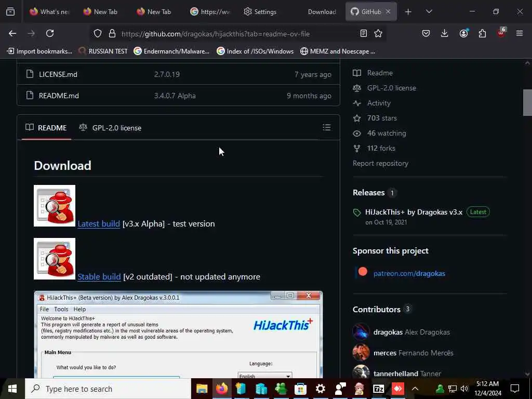Open the list all tabs dropdown arrow

(x=429, y=12)
